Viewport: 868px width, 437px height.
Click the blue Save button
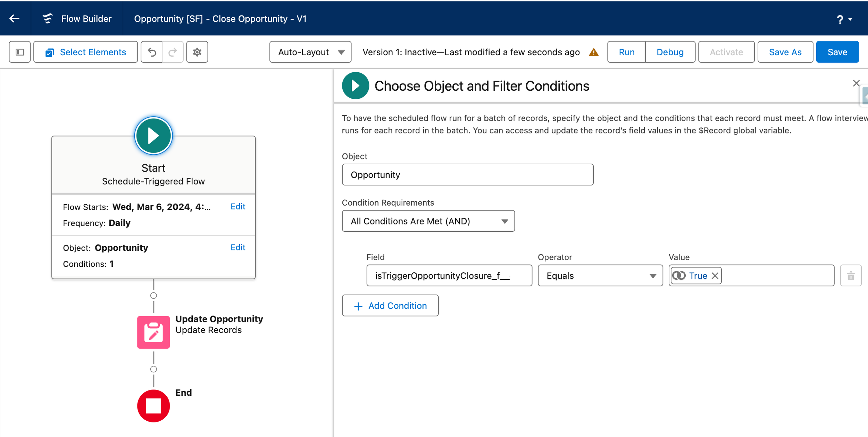coord(837,52)
